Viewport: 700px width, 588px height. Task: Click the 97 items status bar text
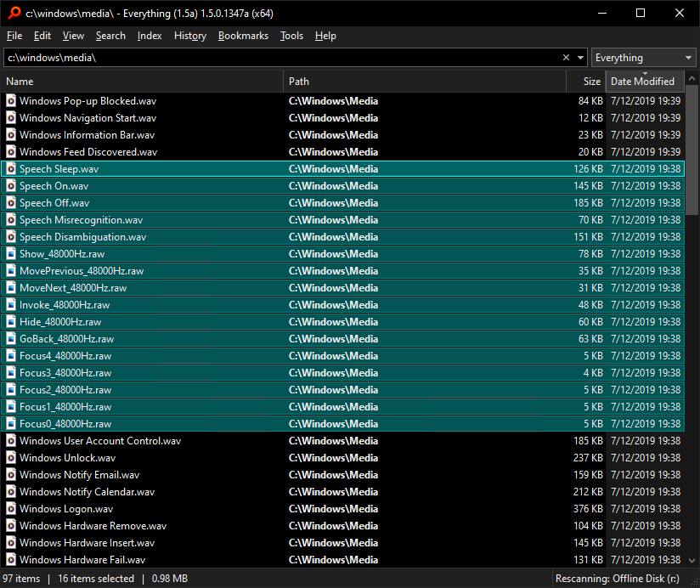click(21, 578)
